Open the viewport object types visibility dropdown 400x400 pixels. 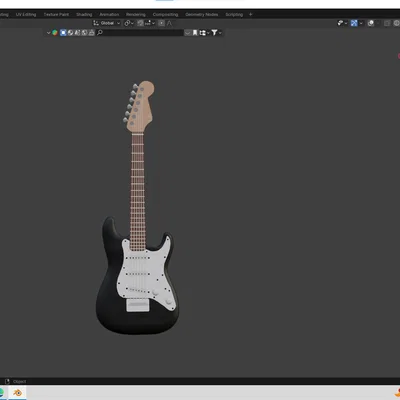(x=342, y=23)
